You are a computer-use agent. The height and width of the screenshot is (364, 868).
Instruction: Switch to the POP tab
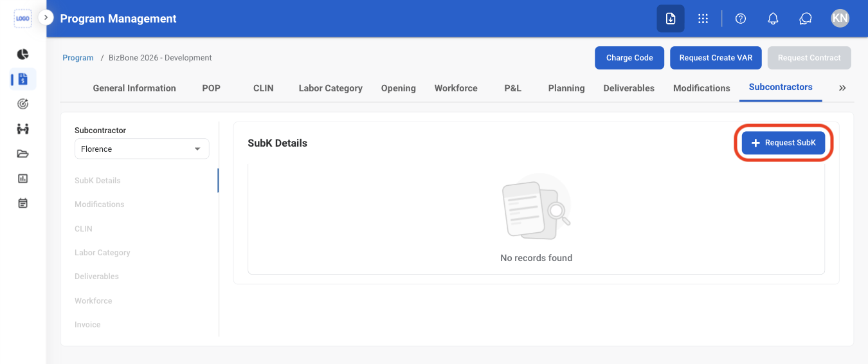(x=211, y=88)
